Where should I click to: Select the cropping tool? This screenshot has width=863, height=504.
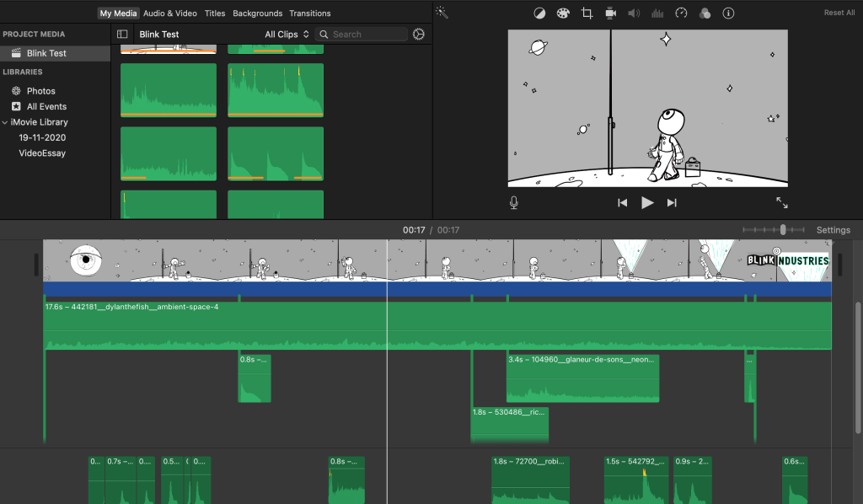(587, 13)
